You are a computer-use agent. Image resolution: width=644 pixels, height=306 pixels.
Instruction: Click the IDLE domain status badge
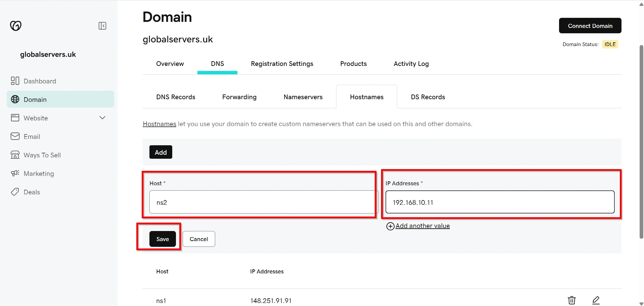tap(610, 44)
